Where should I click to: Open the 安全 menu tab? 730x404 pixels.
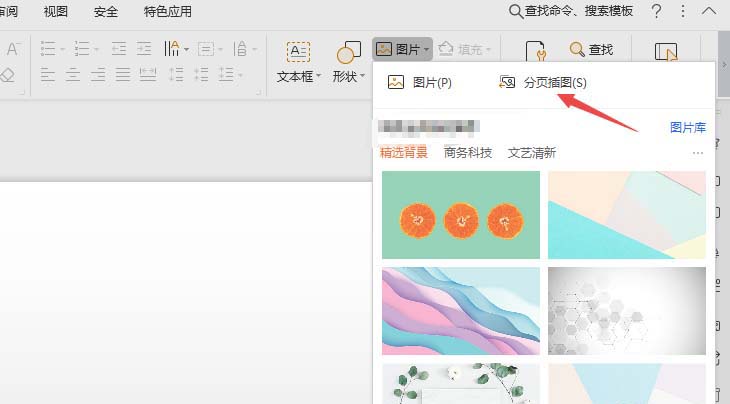tap(106, 11)
